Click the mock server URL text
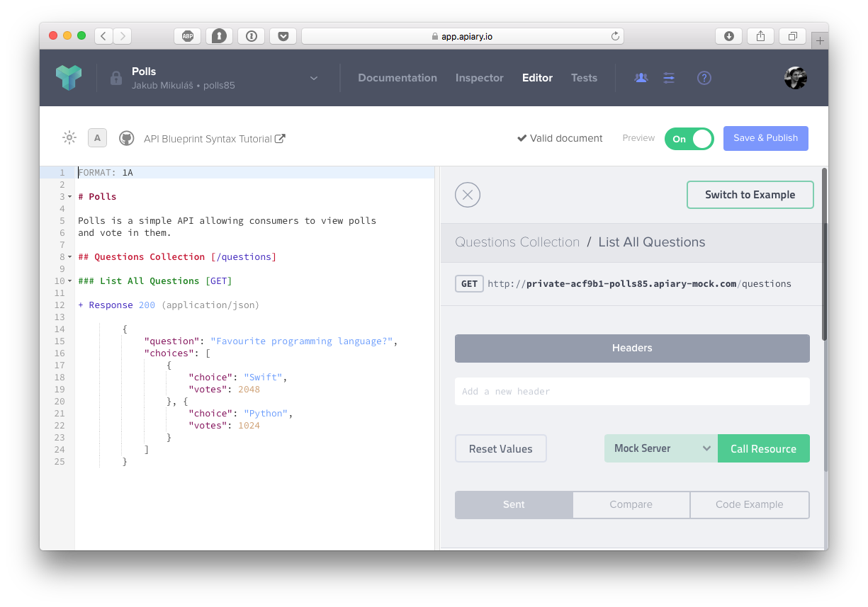 [x=639, y=284]
